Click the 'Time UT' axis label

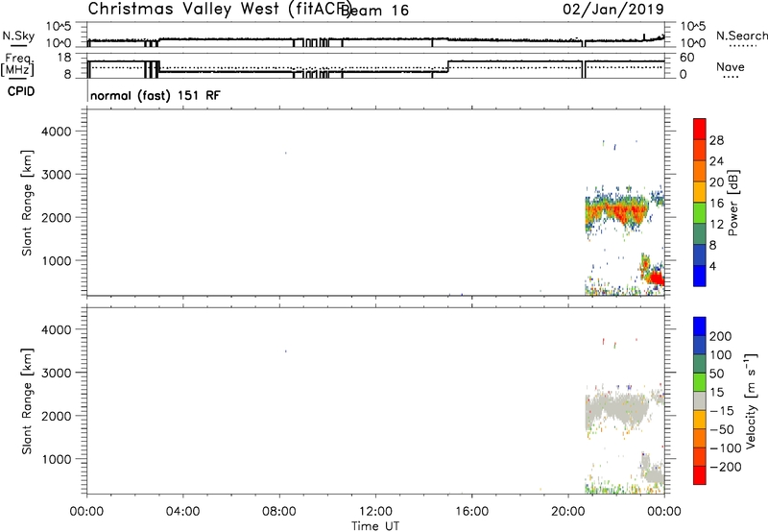tap(375, 526)
